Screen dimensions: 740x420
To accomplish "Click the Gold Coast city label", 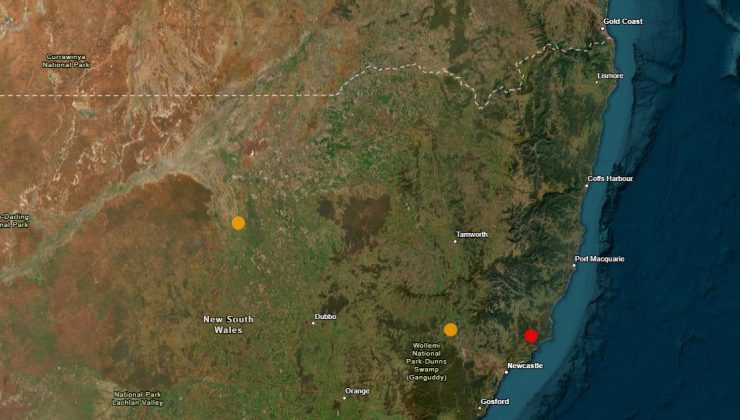I will (x=623, y=21).
